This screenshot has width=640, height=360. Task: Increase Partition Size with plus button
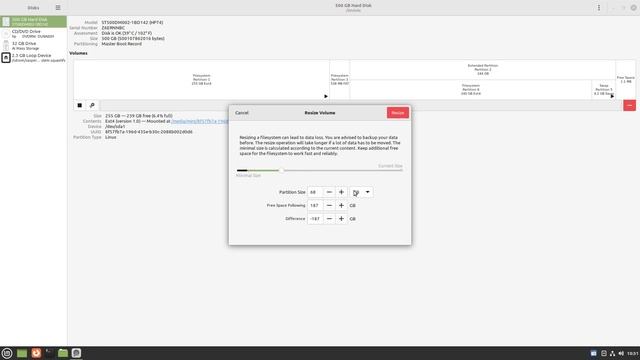pyautogui.click(x=341, y=192)
